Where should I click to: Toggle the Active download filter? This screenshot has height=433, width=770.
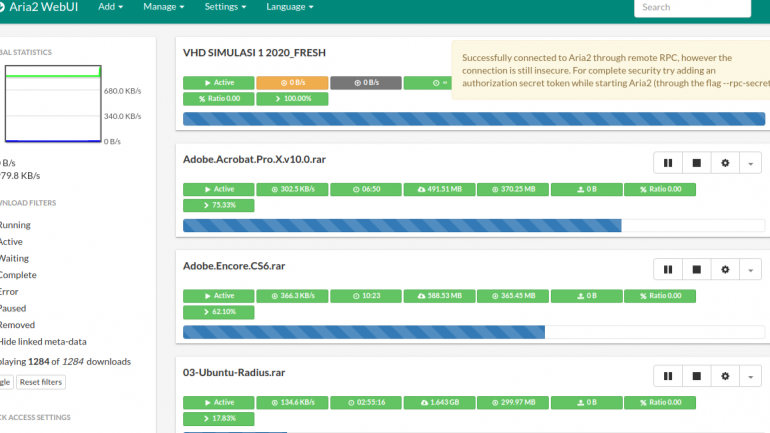coord(11,242)
